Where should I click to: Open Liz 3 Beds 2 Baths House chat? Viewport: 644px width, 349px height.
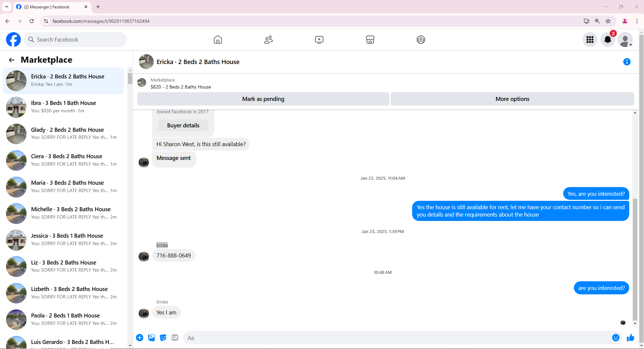point(64,267)
